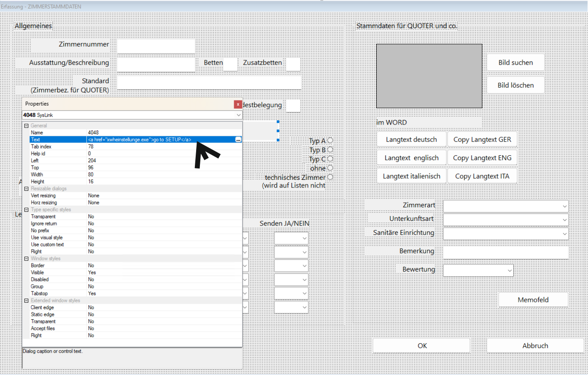Select the Group property row
588x375 pixels.
point(132,286)
